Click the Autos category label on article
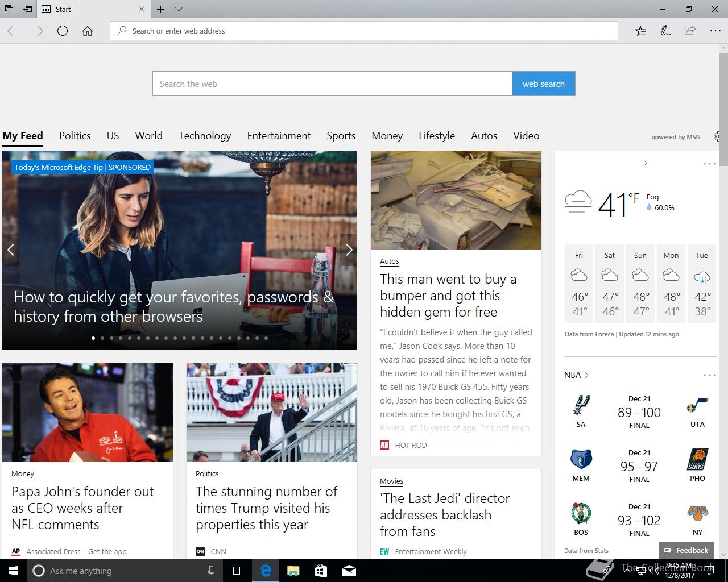This screenshot has height=582, width=728. pyautogui.click(x=390, y=261)
